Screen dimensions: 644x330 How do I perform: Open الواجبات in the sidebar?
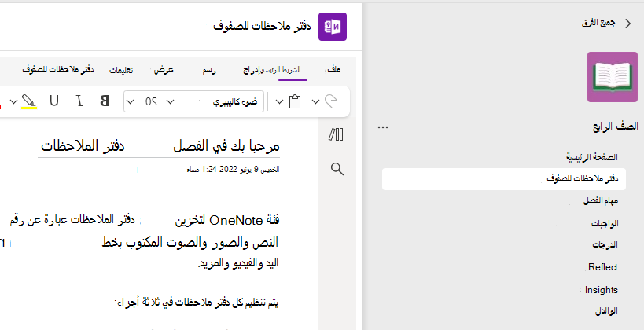tap(605, 223)
